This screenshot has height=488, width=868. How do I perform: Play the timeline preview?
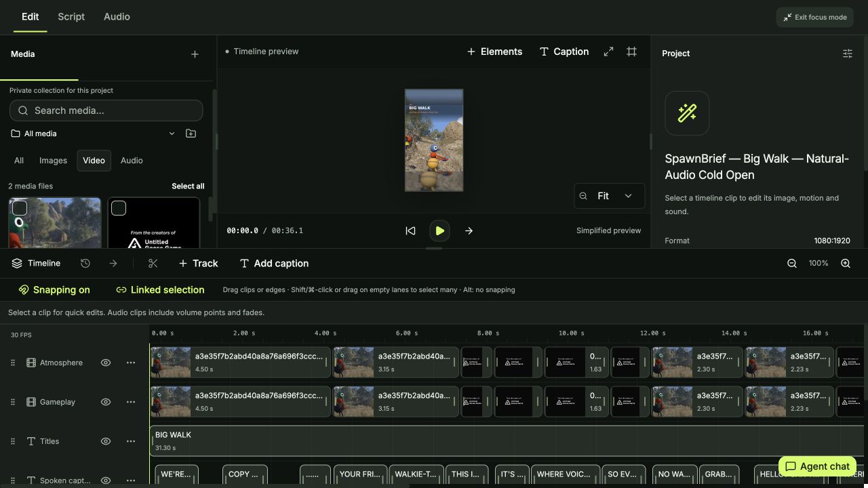coord(439,230)
